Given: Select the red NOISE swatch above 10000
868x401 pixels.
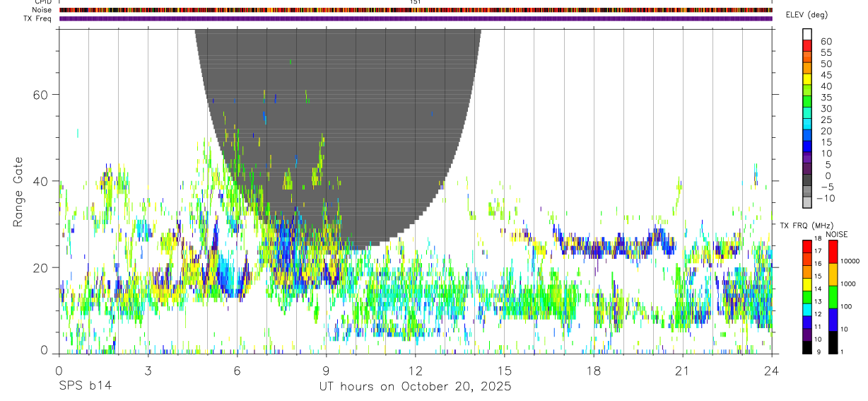Looking at the screenshot, I should 833,252.
